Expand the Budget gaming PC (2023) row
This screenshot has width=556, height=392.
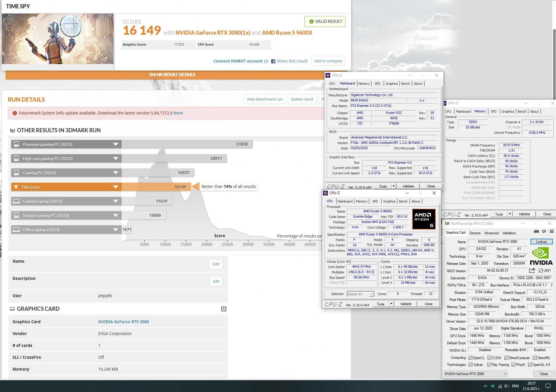[116, 216]
